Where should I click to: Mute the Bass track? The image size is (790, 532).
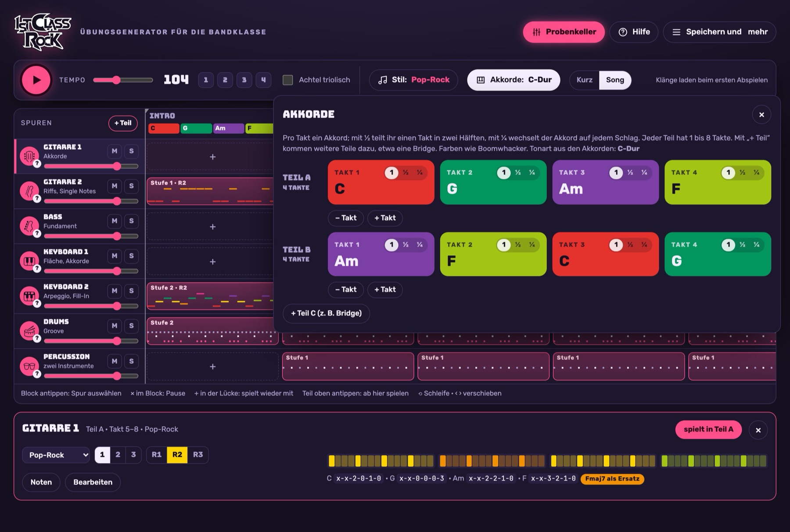pos(115,221)
